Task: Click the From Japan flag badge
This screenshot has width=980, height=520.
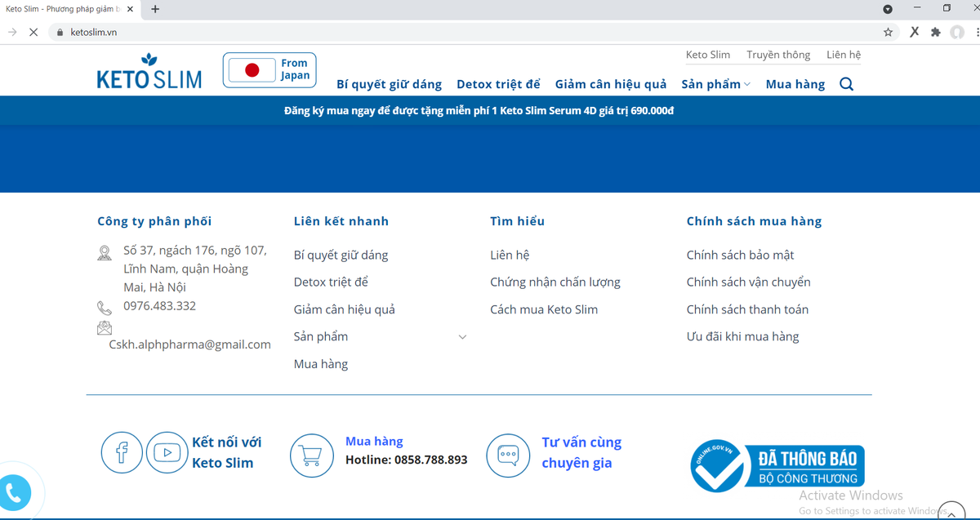Action: point(269,70)
